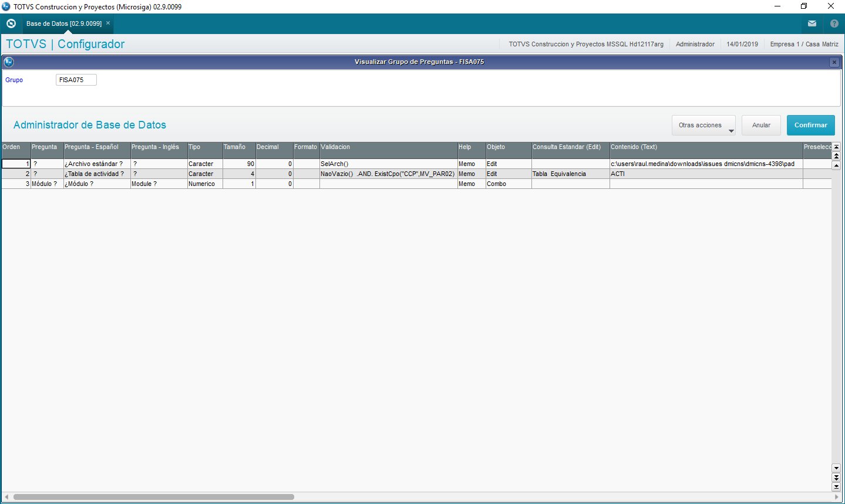Viewport: 845px width, 504px height.
Task: Click the 'Numerico' type cell
Action: tap(205, 184)
